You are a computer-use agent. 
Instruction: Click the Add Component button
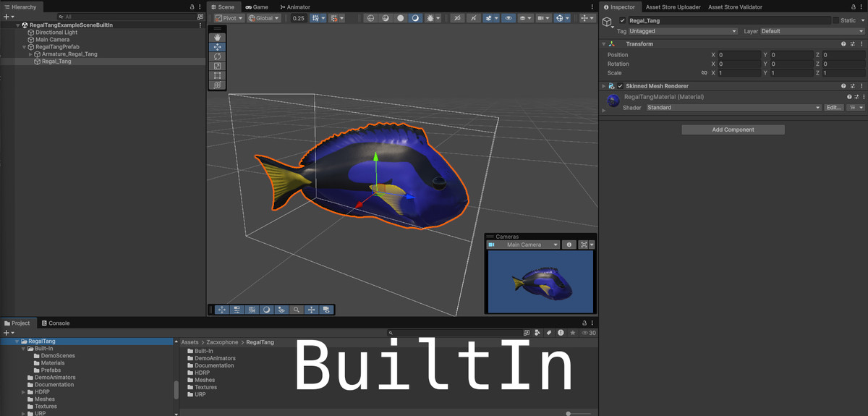(x=733, y=130)
